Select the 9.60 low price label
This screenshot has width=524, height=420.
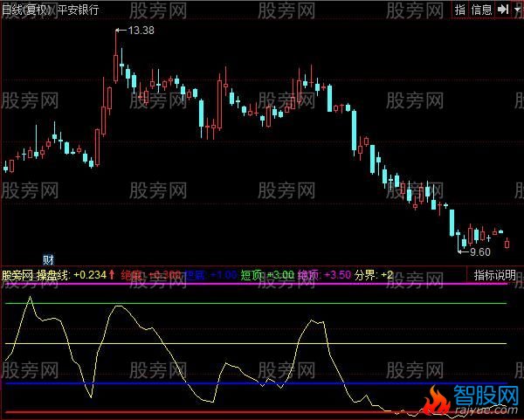[480, 252]
